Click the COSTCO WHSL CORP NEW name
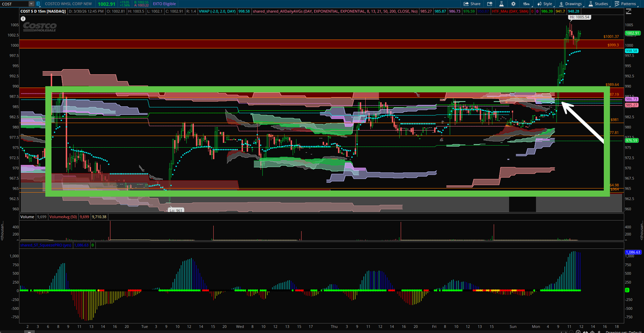 (x=68, y=3)
